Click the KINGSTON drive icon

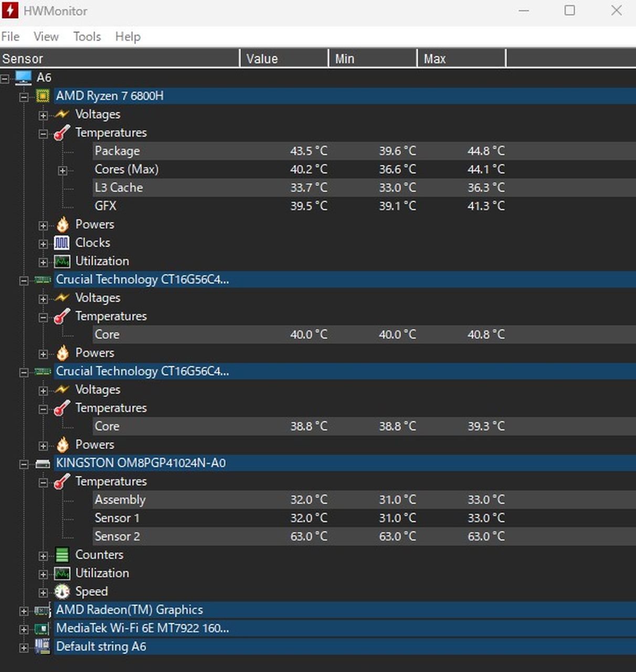tap(43, 464)
